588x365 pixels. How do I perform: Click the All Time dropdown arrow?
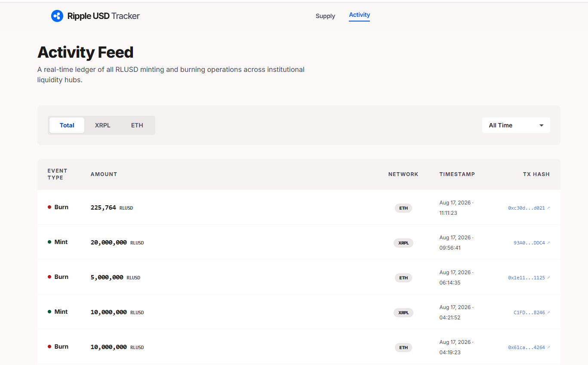pos(542,125)
